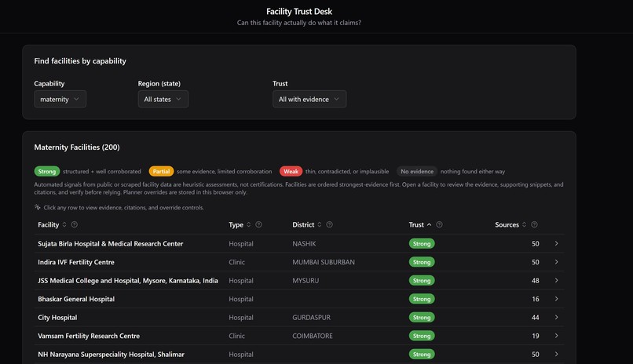Open City Hospital facility name
The width and height of the screenshot is (633, 364).
pos(57,318)
